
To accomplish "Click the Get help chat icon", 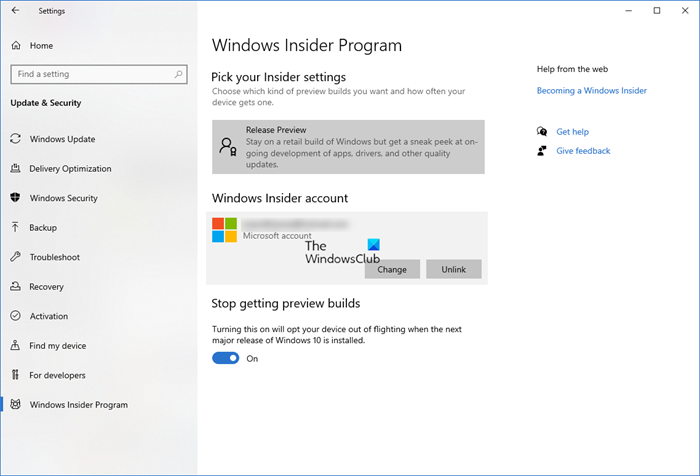I will pyautogui.click(x=542, y=131).
